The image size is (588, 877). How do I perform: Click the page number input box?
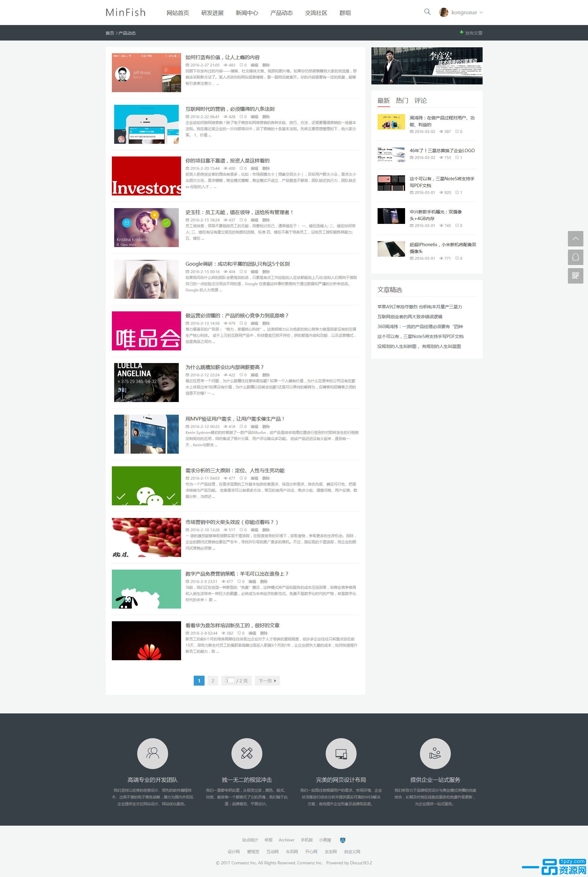pos(230,680)
